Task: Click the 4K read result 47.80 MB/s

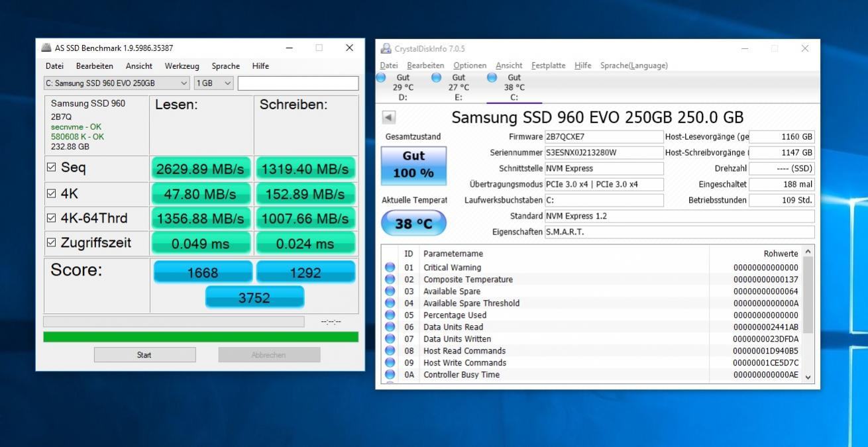Action: coord(201,194)
